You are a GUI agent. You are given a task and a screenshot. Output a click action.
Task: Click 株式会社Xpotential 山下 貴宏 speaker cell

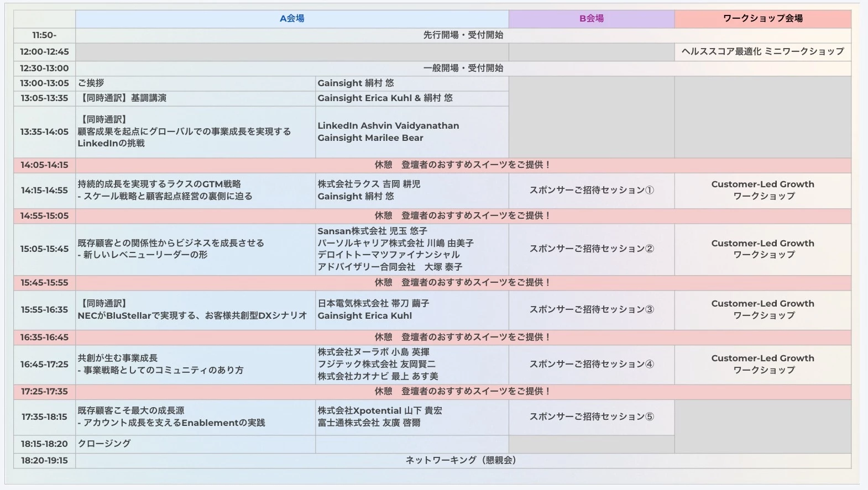412,417
